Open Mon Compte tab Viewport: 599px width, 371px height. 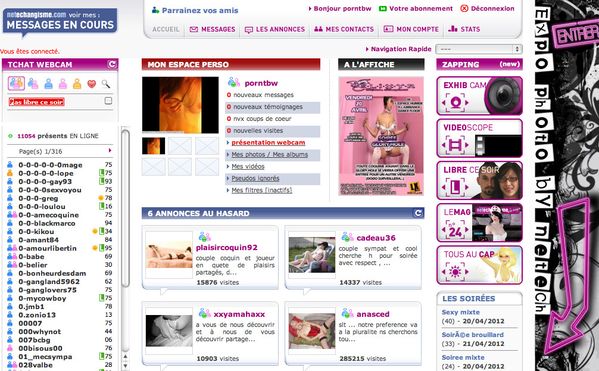(x=418, y=29)
